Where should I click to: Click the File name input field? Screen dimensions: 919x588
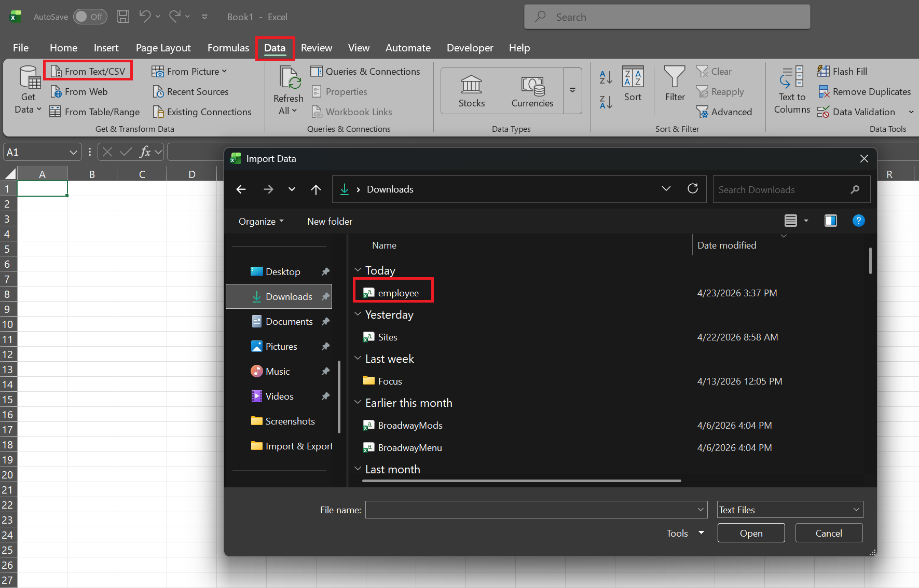tap(530, 510)
